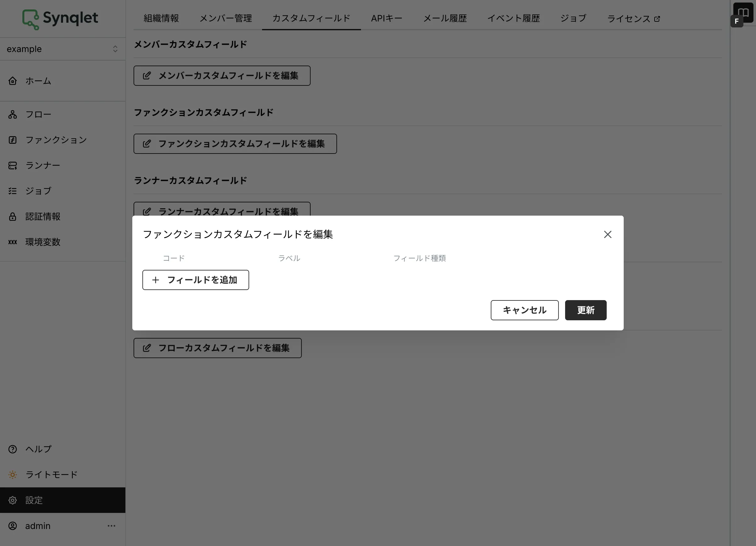
Task: Click the admin user avatar icon
Action: 13,526
